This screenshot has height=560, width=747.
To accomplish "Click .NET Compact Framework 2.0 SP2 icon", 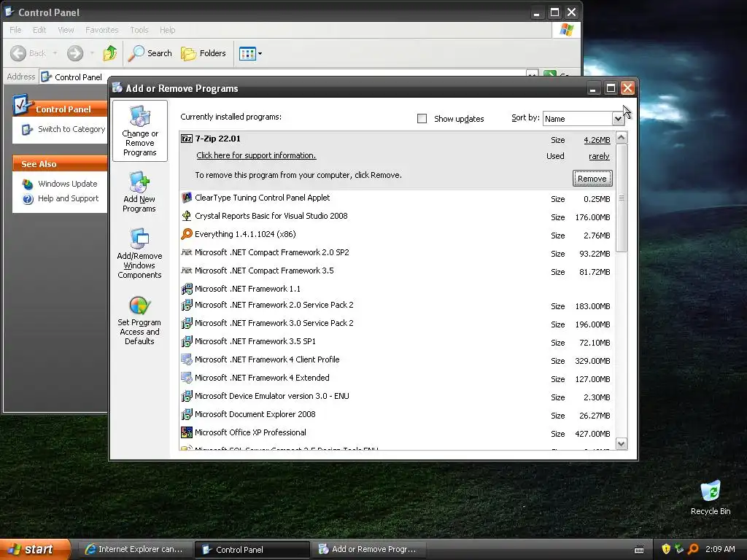I will 187,252.
